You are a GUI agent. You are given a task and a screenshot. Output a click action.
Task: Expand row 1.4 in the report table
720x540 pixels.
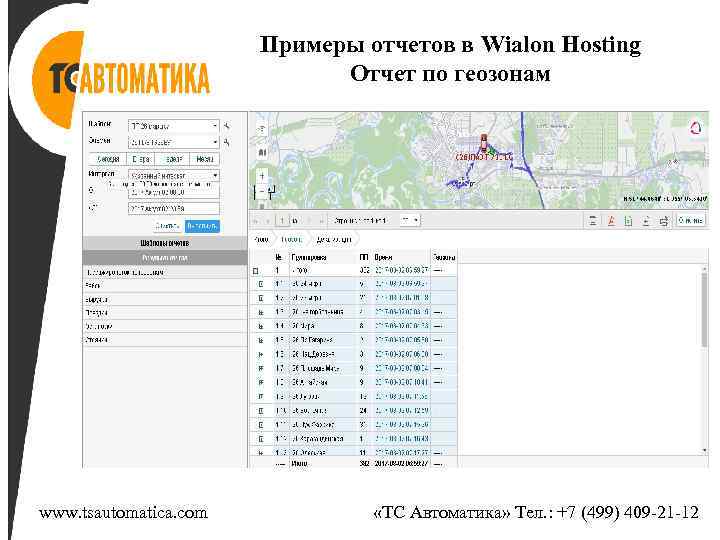(x=261, y=326)
